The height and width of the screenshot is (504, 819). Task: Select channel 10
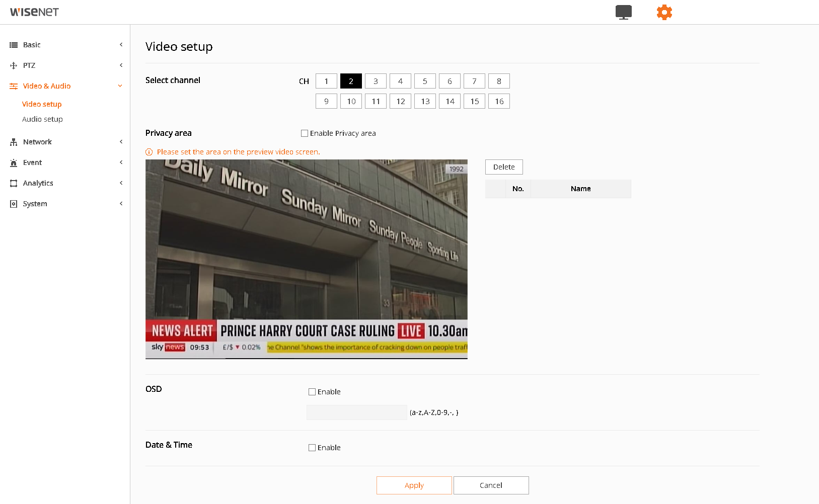pyautogui.click(x=351, y=101)
